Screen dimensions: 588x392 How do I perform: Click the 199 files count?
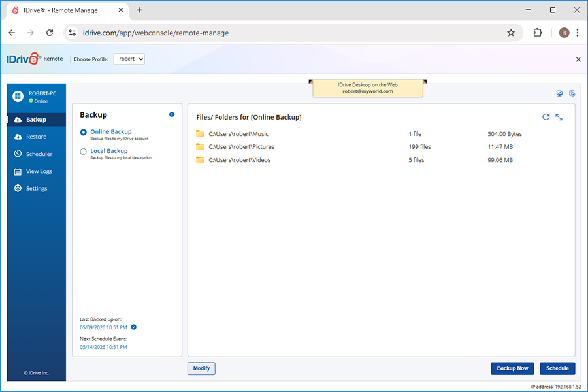419,147
